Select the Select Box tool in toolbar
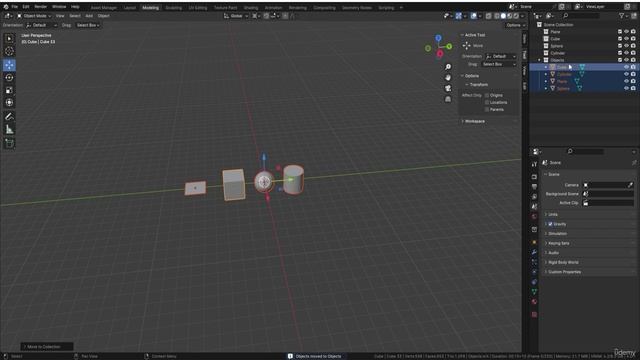Viewport: 640px width, 360px height. click(9, 39)
